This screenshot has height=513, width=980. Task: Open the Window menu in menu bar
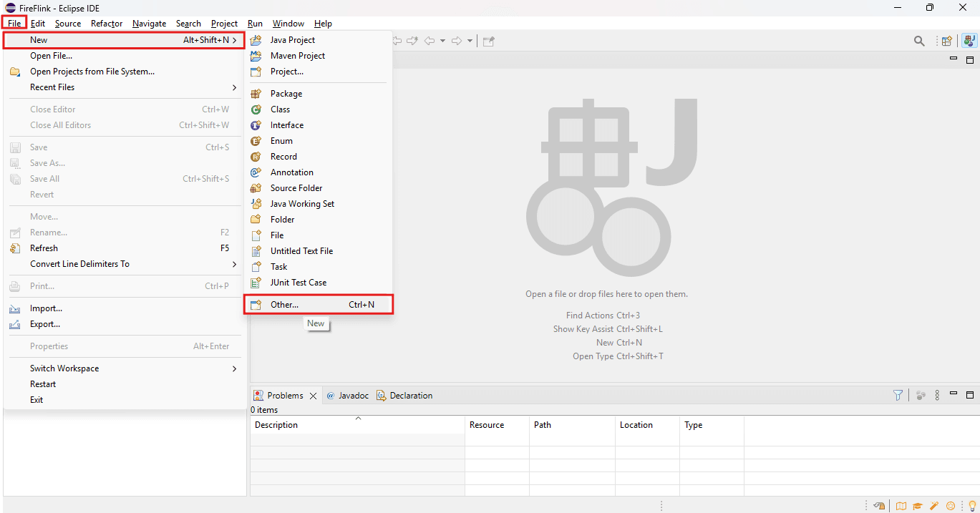pyautogui.click(x=288, y=24)
